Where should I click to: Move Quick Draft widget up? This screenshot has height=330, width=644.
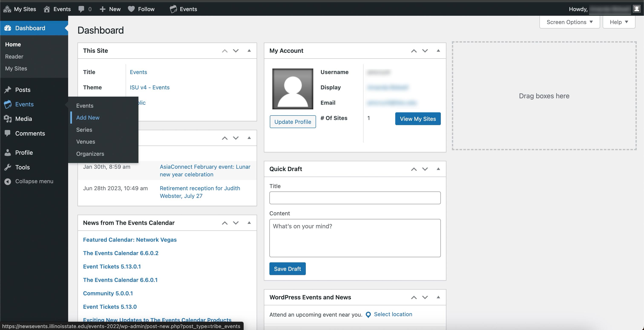(x=414, y=169)
